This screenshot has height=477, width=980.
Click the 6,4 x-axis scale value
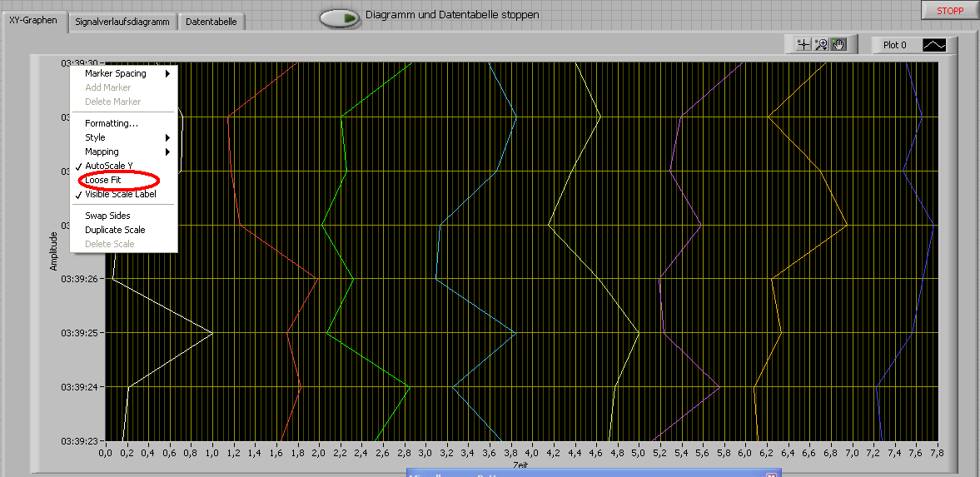pyautogui.click(x=788, y=453)
